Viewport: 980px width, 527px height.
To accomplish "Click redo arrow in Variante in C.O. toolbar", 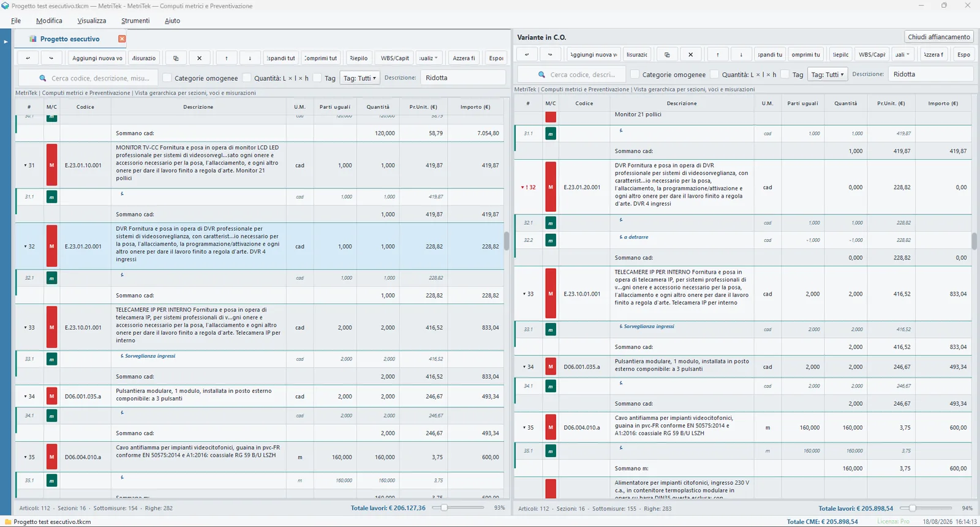I will tap(550, 54).
